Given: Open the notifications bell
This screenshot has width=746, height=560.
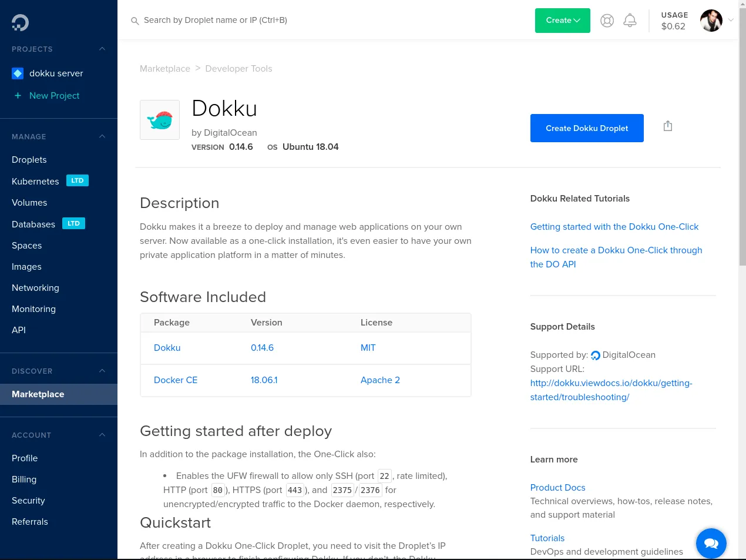Looking at the screenshot, I should 630,20.
